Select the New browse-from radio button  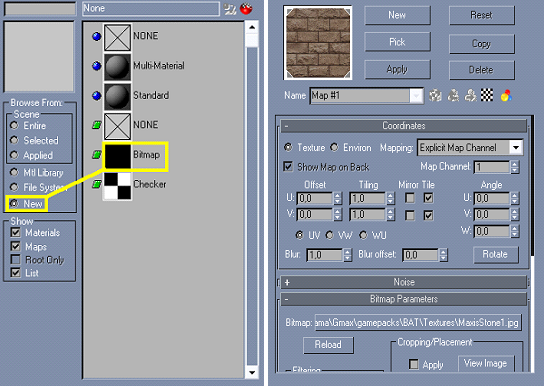pos(14,203)
